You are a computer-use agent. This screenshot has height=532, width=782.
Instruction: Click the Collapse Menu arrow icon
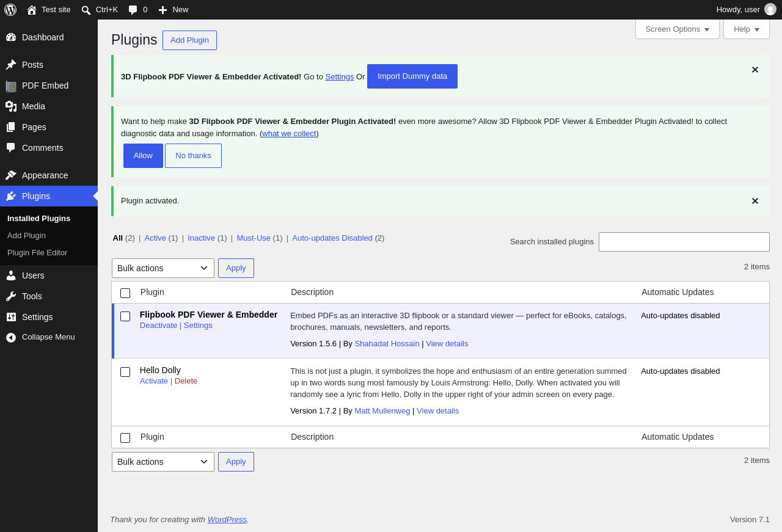(11, 337)
